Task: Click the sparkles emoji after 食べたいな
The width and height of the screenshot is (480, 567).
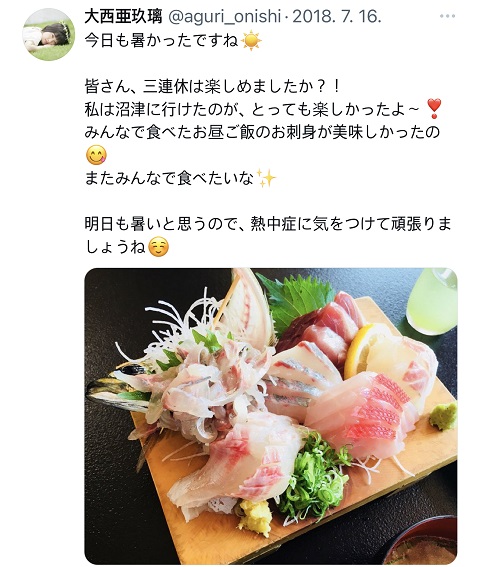Action: click(x=266, y=178)
